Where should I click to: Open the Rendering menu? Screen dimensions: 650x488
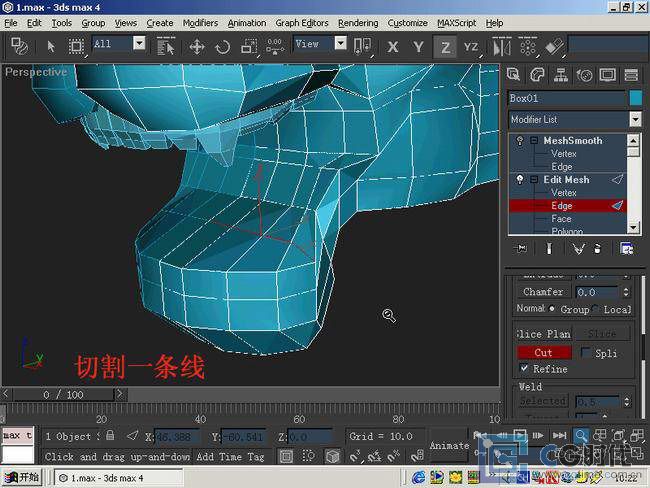(x=358, y=23)
